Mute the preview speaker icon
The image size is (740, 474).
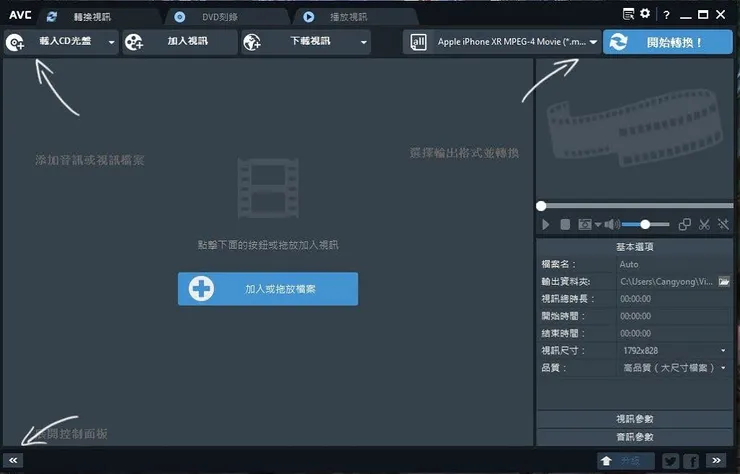[612, 224]
